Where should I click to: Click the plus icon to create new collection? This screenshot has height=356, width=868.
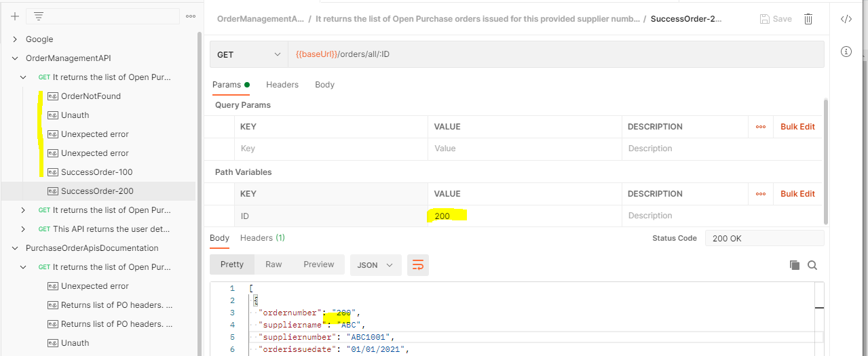coord(15,16)
